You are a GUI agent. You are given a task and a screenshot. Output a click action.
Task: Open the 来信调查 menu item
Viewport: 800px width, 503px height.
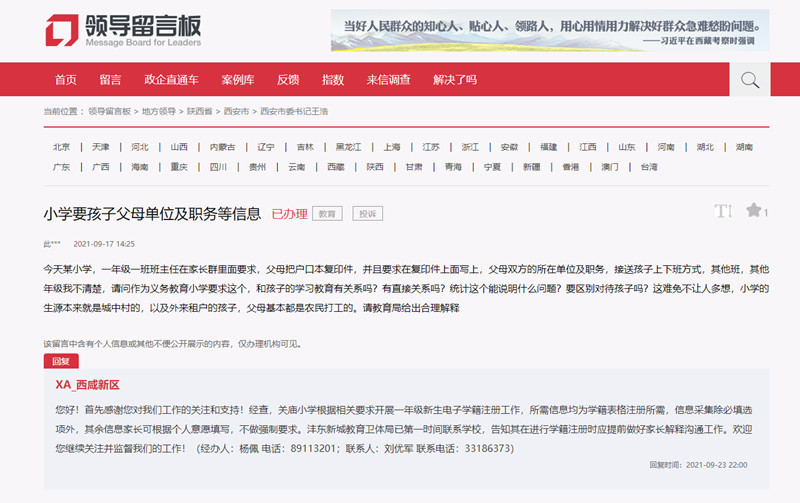[388, 80]
